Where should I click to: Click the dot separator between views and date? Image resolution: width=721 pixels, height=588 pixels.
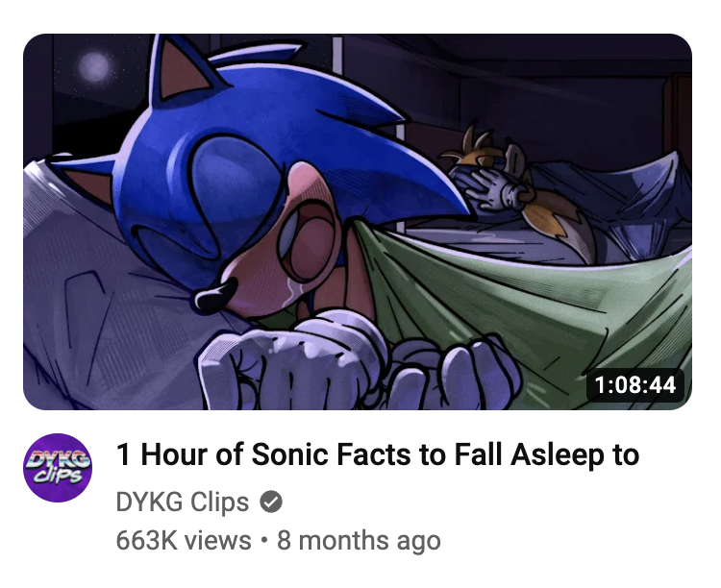263,540
